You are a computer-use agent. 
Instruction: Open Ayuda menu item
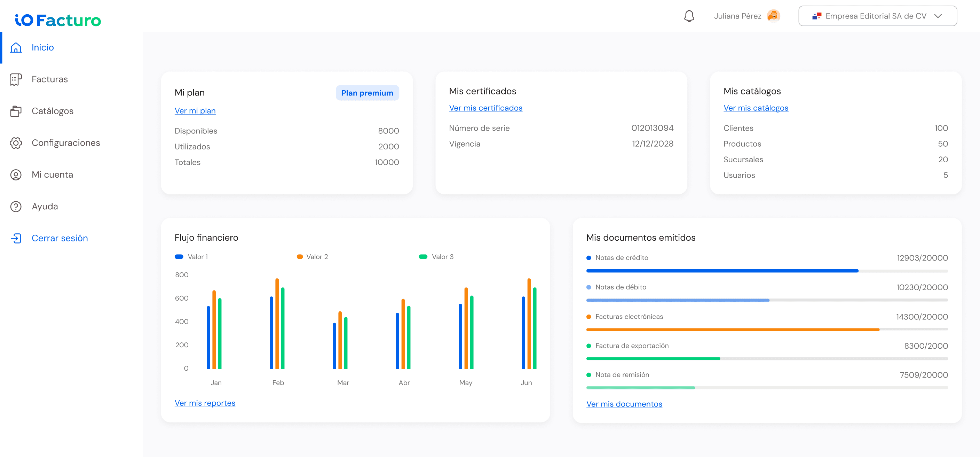[45, 207]
